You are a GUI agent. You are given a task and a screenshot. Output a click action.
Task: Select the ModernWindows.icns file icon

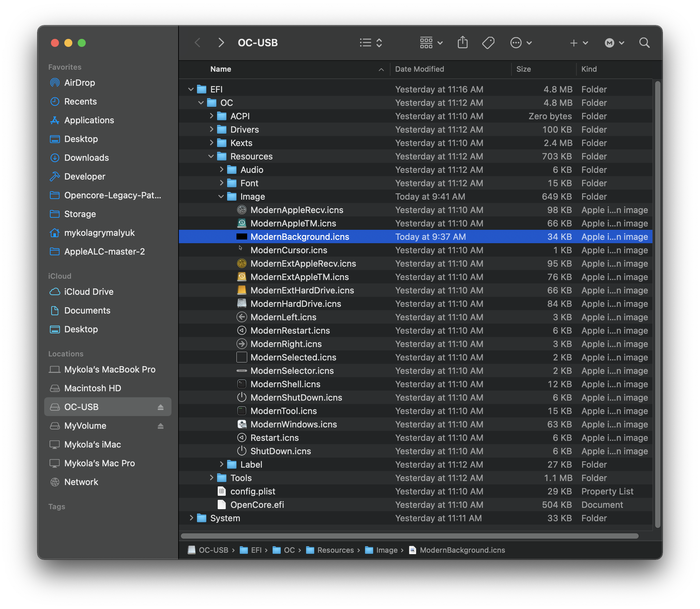pyautogui.click(x=241, y=424)
